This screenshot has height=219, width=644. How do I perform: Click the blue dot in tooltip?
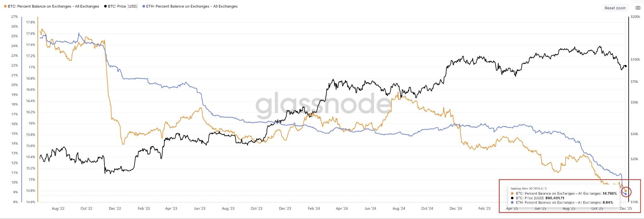click(x=513, y=203)
